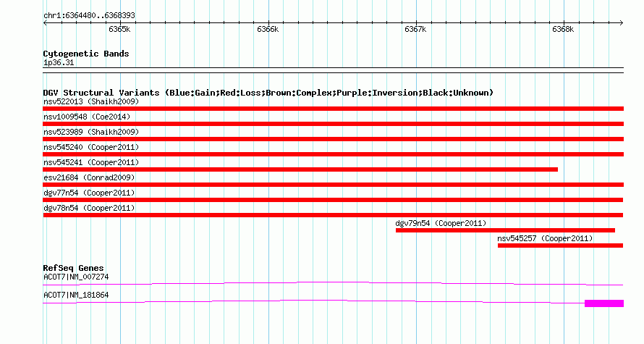Click the left arrowhead of the ruler
Image resolution: width=644 pixels, height=344 pixels.
point(45,22)
